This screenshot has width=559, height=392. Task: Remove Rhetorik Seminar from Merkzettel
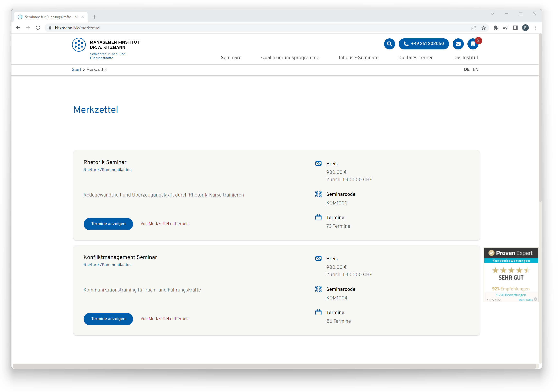pos(164,224)
